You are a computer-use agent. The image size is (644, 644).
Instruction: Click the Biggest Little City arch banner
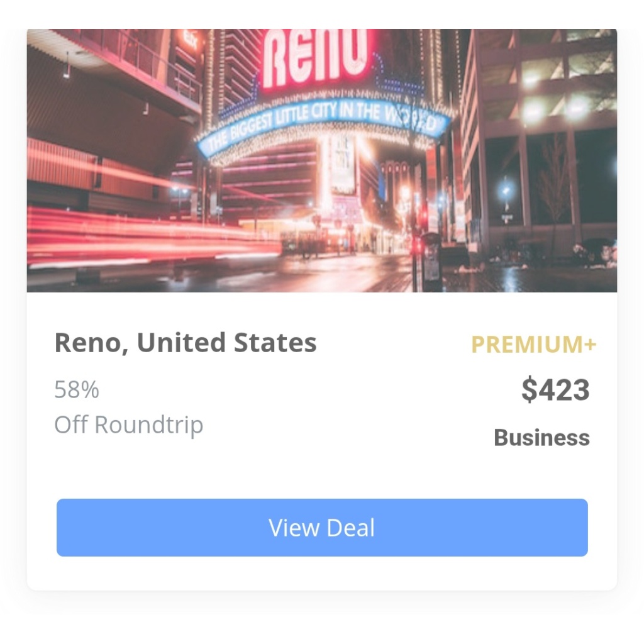(325, 123)
